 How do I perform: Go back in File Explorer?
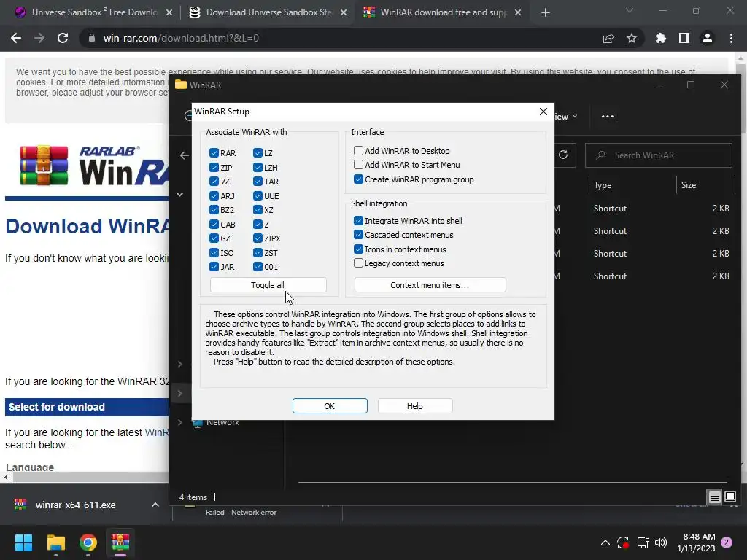click(x=185, y=155)
